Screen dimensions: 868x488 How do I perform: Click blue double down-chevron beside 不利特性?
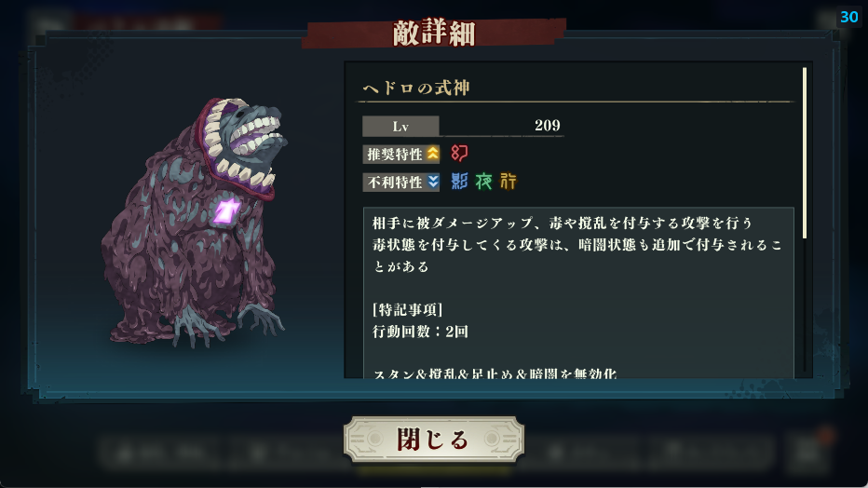tap(433, 182)
